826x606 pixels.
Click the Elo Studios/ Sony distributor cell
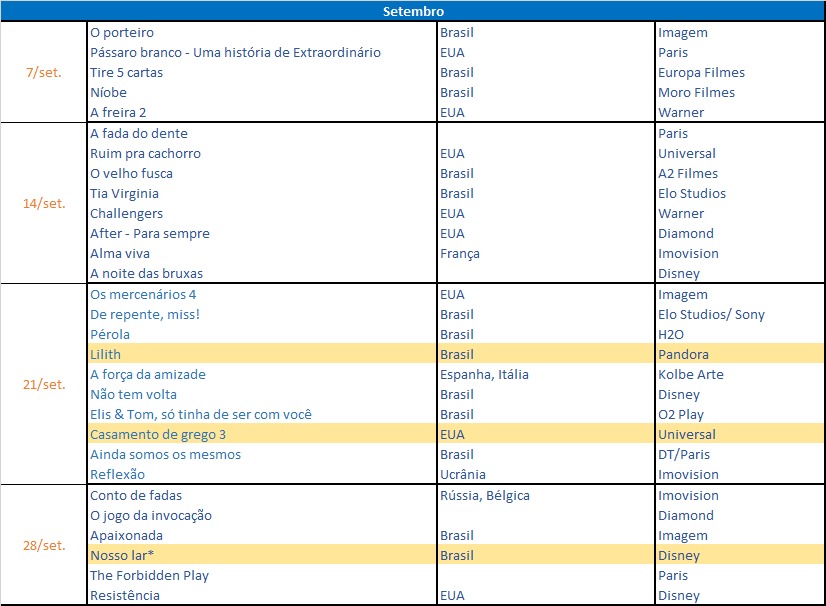[711, 315]
